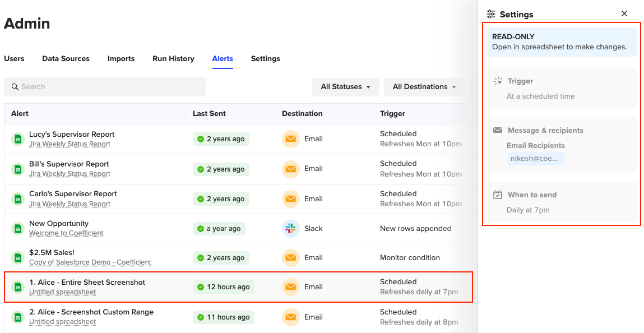Go to the Imports tab
Viewport: 644px width, 333px height.
(121, 59)
